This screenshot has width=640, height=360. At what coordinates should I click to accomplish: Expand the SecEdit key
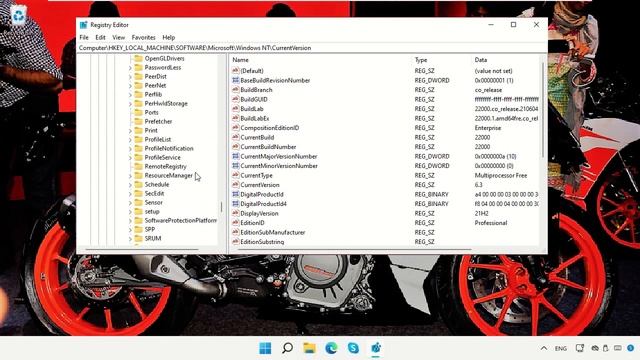click(130, 193)
